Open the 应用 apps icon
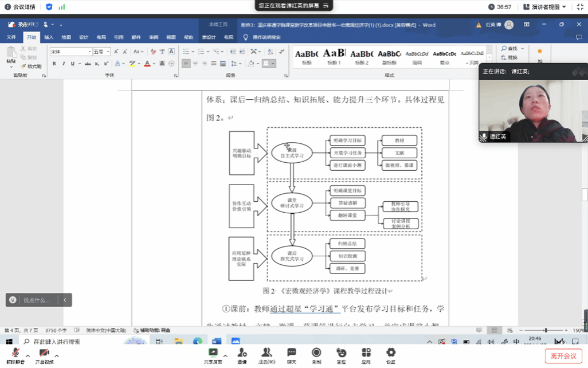The height and width of the screenshot is (368, 588). (366, 353)
